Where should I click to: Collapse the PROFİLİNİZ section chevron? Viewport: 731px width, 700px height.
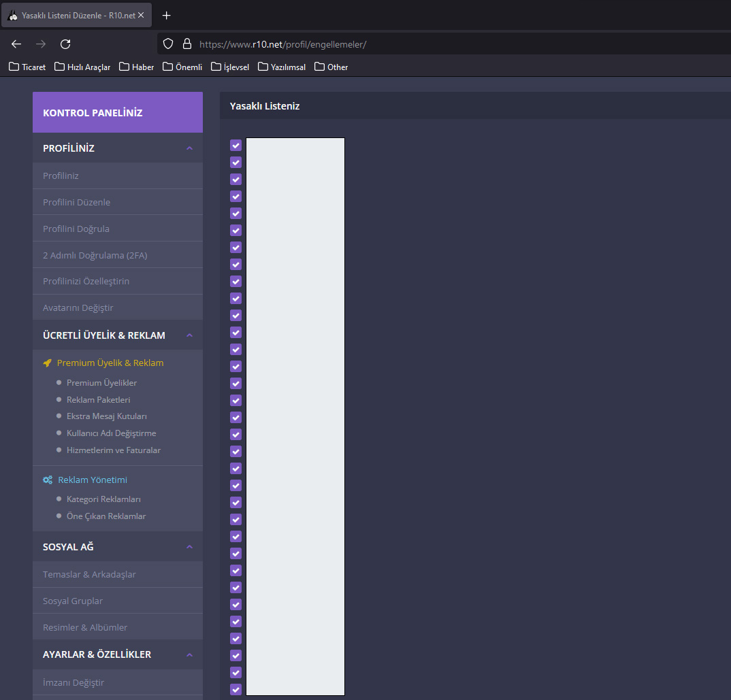[x=189, y=148]
